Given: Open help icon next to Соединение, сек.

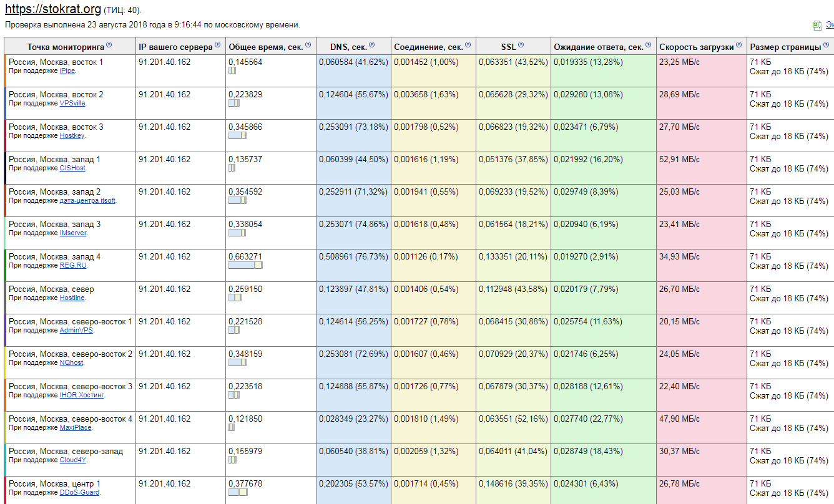Looking at the screenshot, I should [x=468, y=45].
